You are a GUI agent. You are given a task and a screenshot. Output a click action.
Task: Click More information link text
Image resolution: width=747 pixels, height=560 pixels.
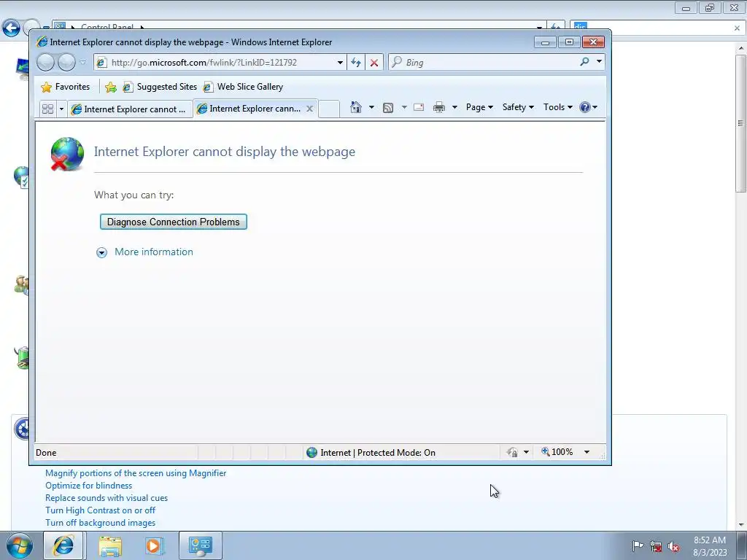click(154, 252)
